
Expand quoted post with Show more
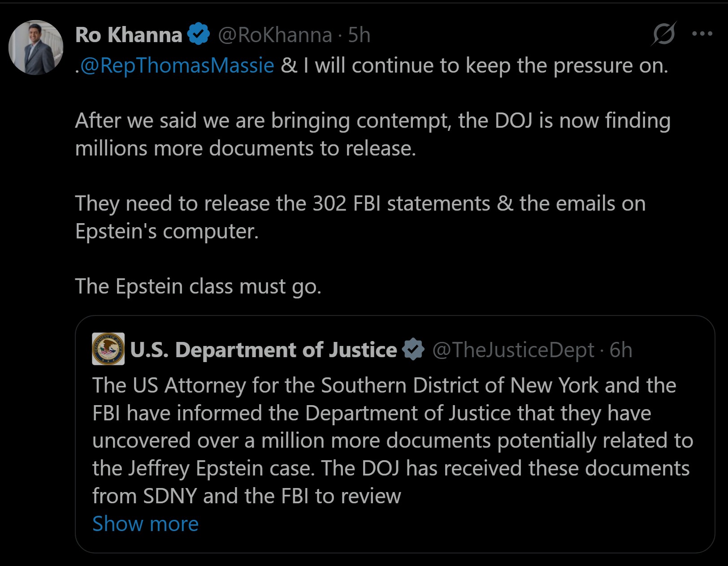145,523
